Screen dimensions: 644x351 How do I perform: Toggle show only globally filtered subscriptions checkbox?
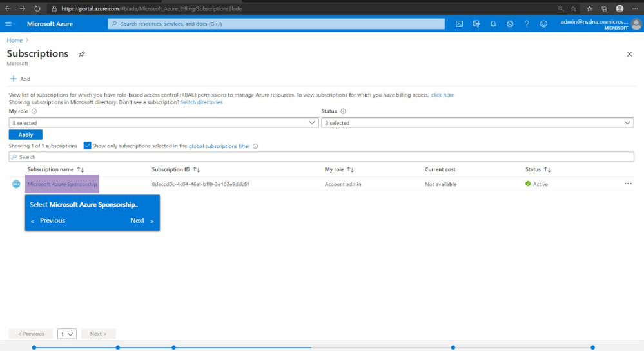click(x=87, y=146)
